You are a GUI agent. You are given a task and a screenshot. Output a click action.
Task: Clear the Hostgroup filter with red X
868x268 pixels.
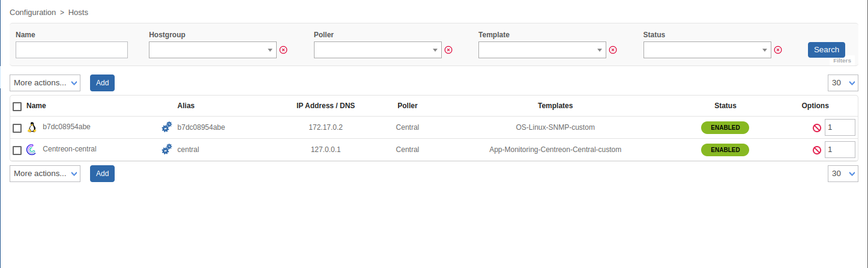283,50
